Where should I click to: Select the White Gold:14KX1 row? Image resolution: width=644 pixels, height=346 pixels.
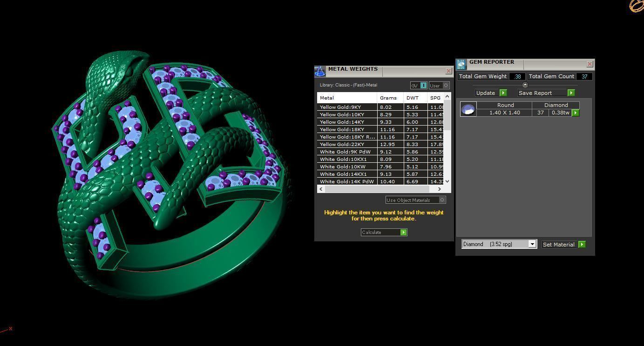click(380, 174)
